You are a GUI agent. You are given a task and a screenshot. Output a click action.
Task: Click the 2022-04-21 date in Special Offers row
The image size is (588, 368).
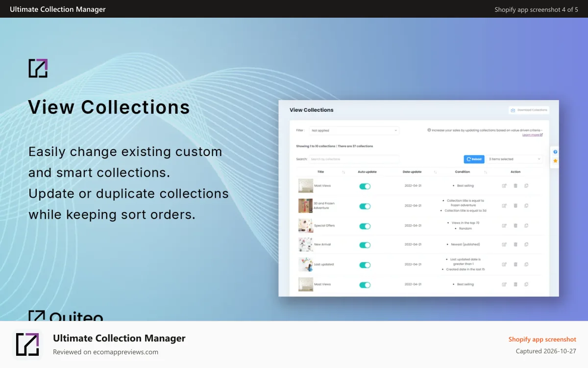413,226
